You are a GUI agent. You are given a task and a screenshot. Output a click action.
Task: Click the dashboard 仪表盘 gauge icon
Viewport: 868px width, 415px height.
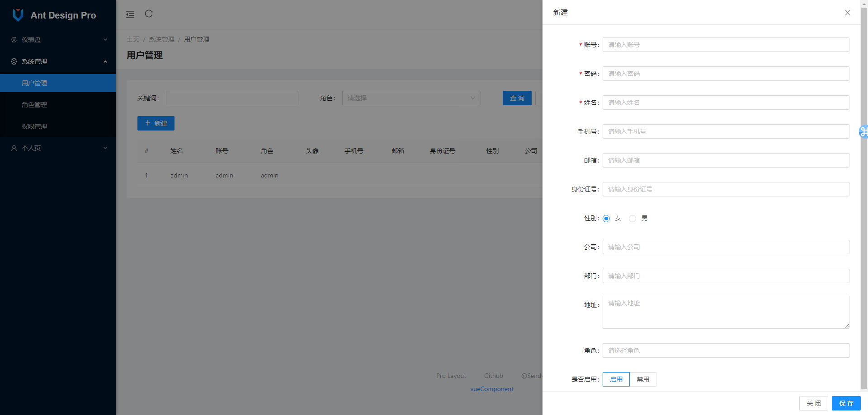click(x=14, y=40)
